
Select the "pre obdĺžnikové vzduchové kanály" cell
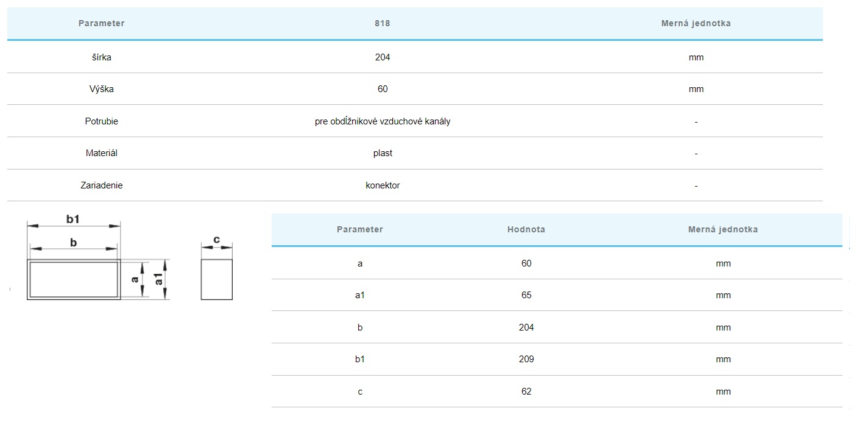(383, 121)
